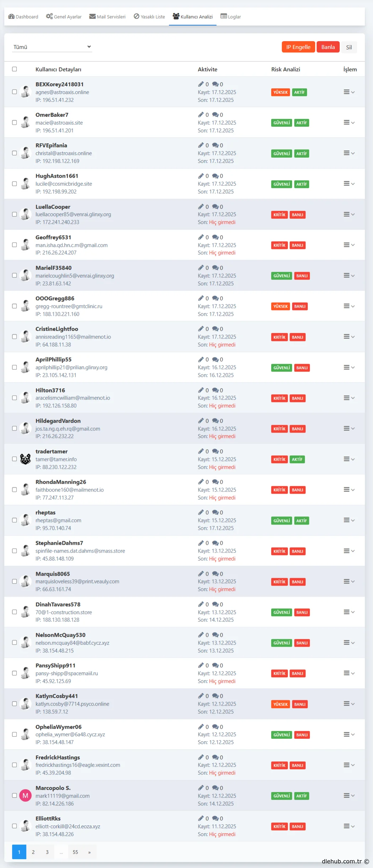
Task: Expand the action menu for Geoffrey6531
Action: (349, 245)
